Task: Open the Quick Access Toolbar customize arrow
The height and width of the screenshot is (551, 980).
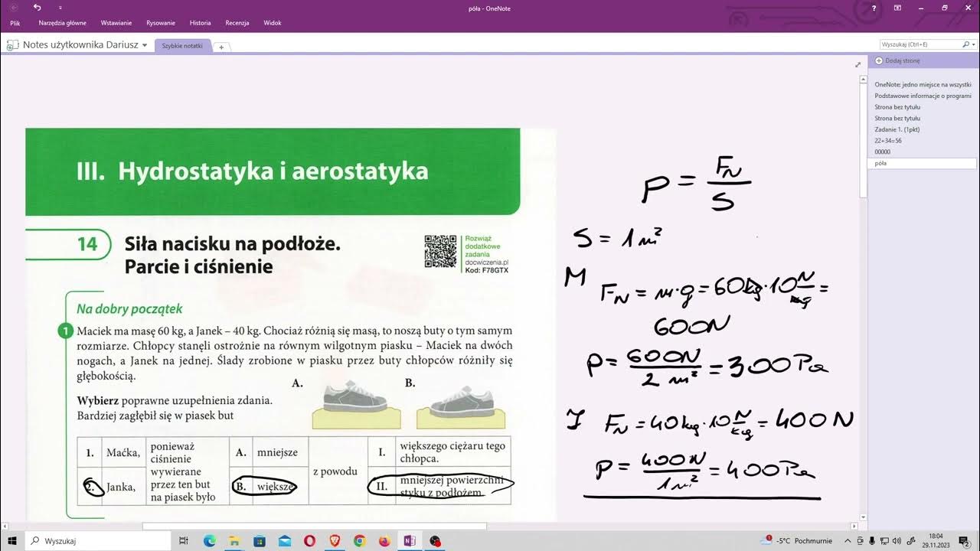Action: tap(60, 8)
